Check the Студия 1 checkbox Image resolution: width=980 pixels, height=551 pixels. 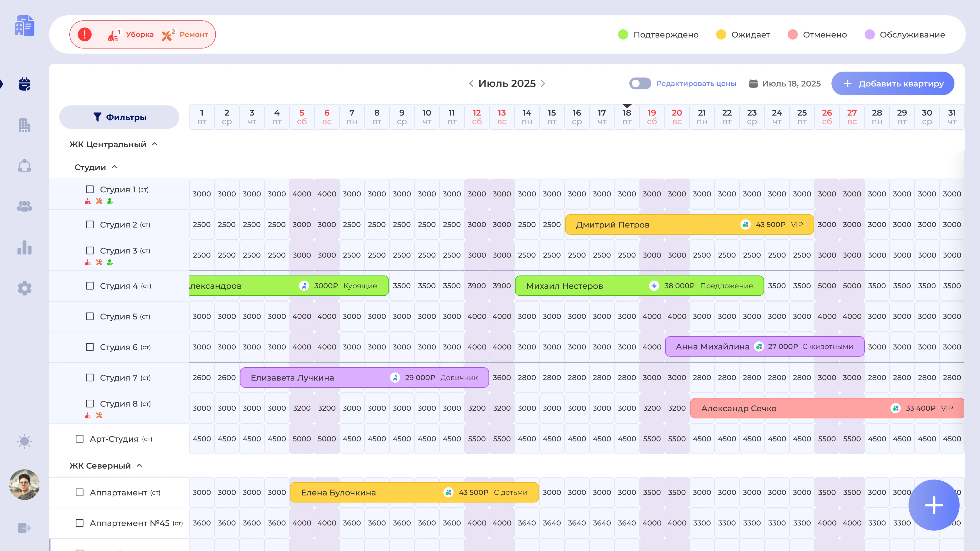pos(90,189)
